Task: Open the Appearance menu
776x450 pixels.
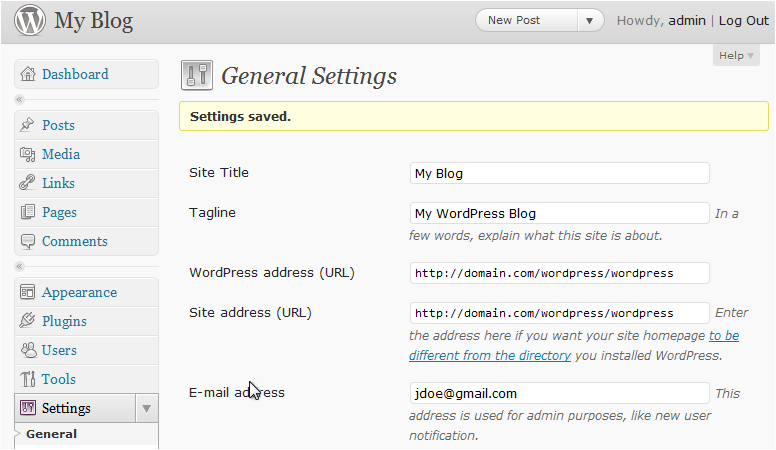Action: [80, 293]
